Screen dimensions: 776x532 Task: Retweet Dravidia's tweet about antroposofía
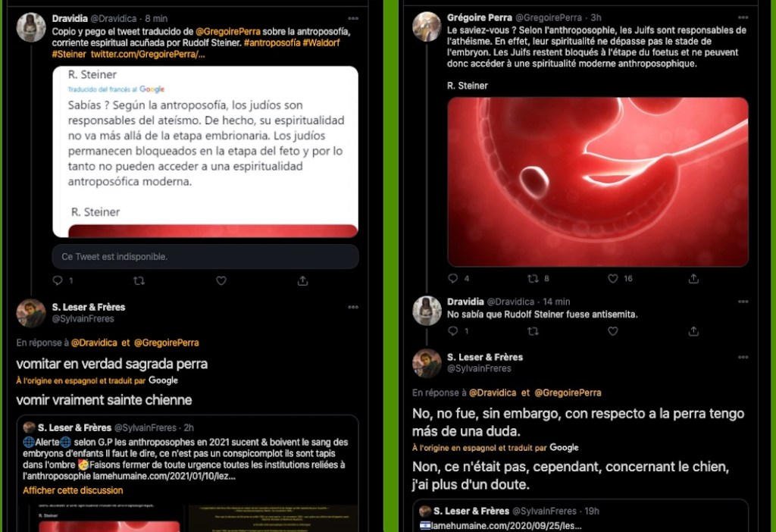[139, 280]
